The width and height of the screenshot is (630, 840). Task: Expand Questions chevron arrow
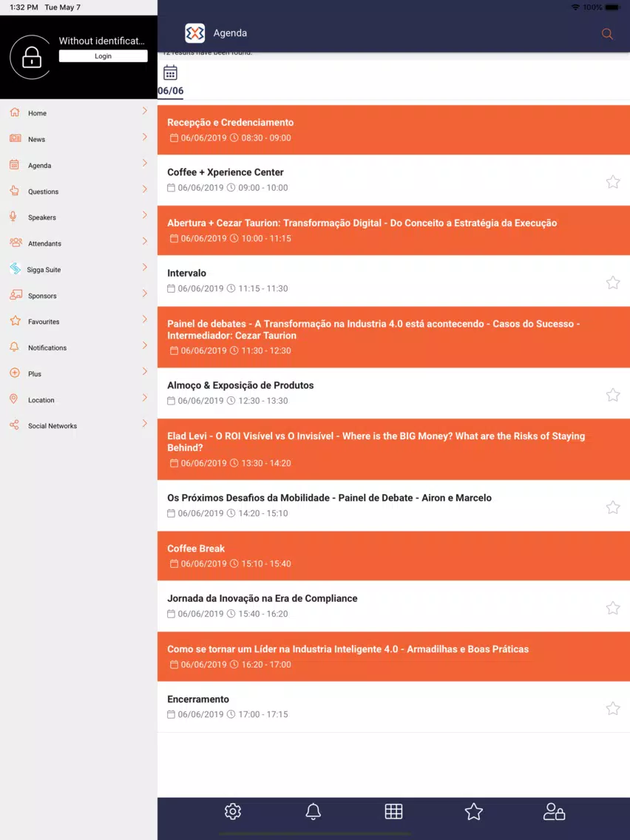pyautogui.click(x=145, y=189)
